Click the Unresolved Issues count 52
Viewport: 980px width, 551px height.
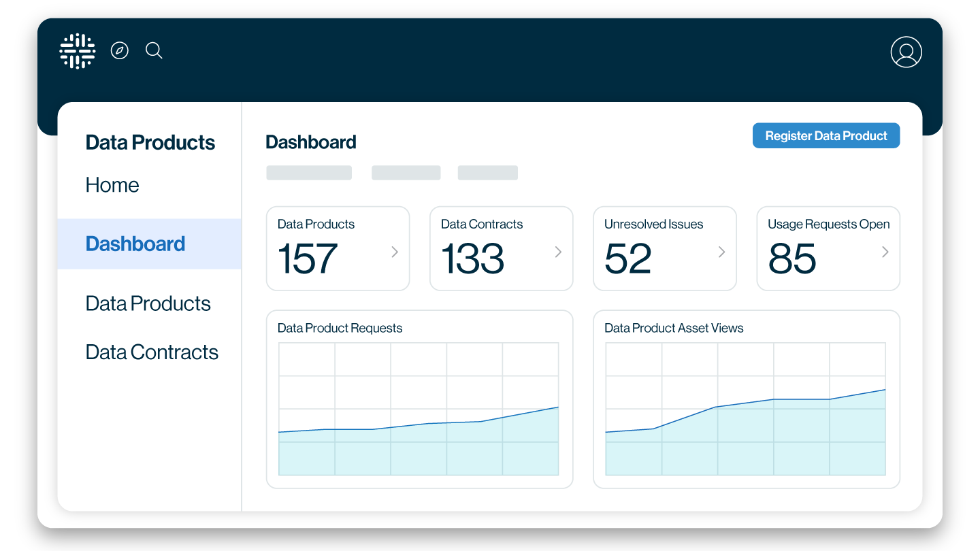[x=626, y=258]
